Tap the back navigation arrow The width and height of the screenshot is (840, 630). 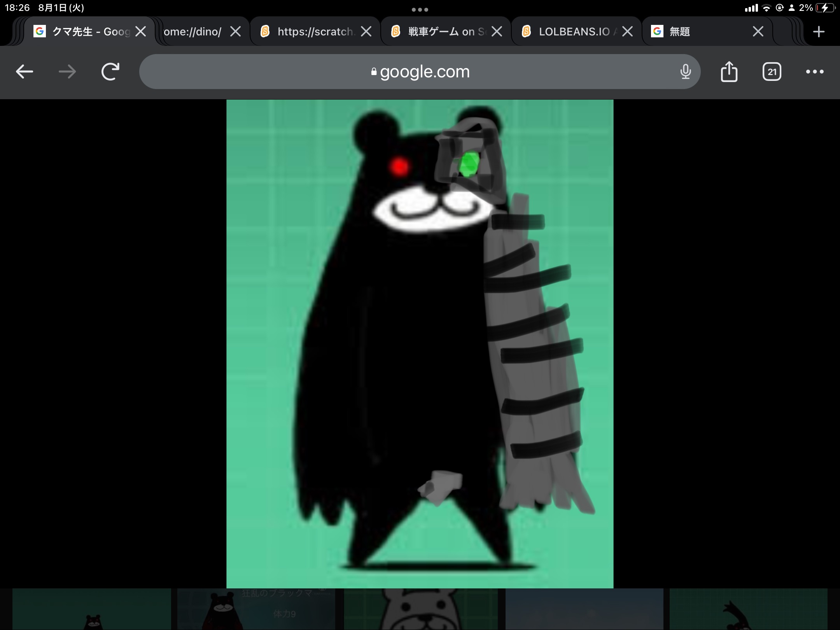24,72
